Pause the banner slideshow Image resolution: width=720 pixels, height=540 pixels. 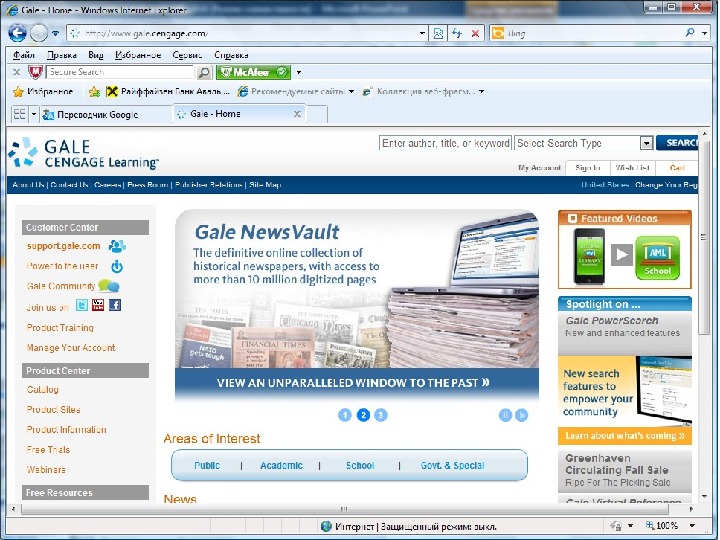point(505,415)
